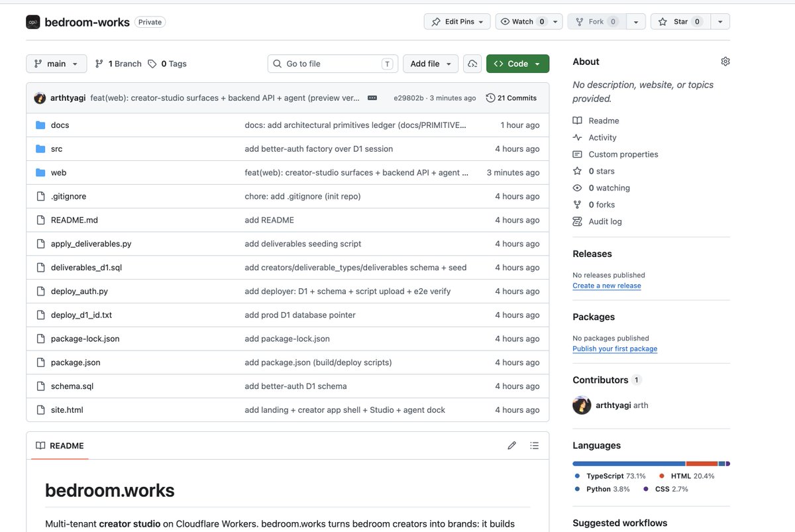Open package.json file
The height and width of the screenshot is (532, 795).
pos(76,362)
